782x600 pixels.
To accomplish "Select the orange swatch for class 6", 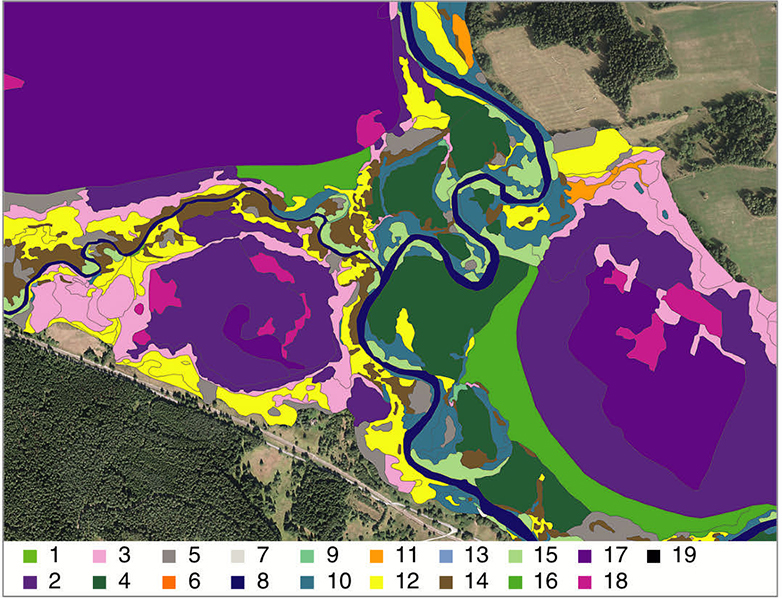I will [169, 578].
